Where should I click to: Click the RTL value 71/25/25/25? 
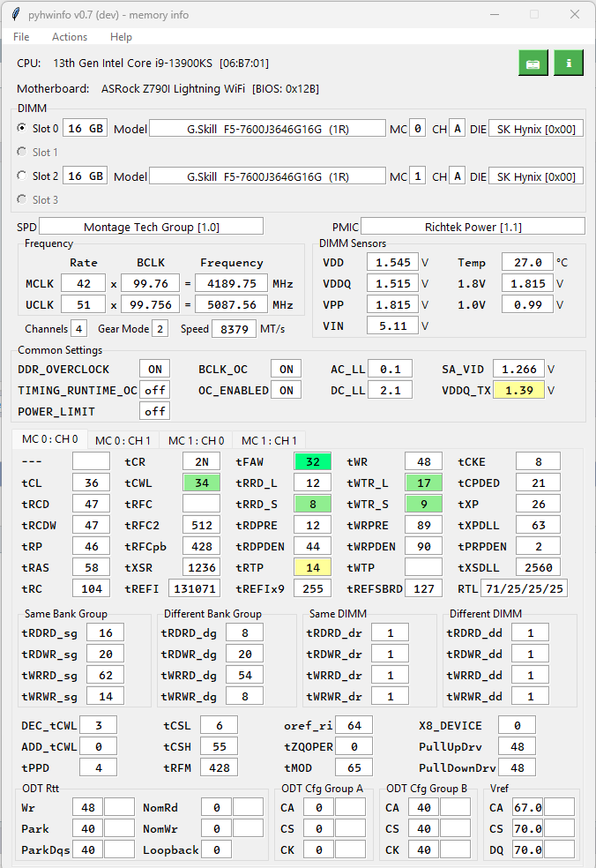524,588
